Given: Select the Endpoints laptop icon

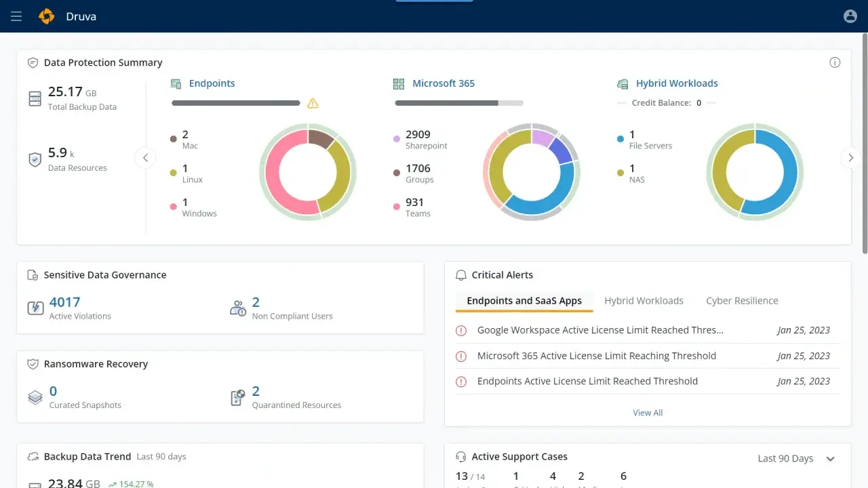Looking at the screenshot, I should click(x=176, y=83).
